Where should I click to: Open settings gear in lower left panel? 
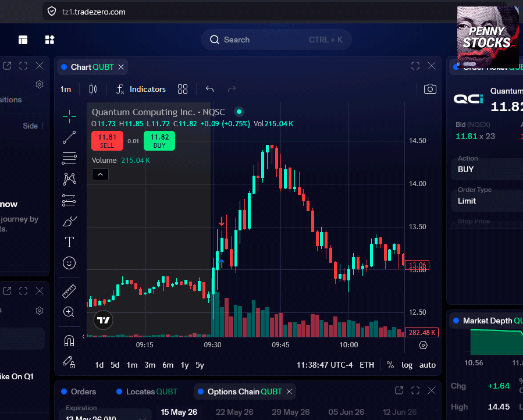point(40,311)
